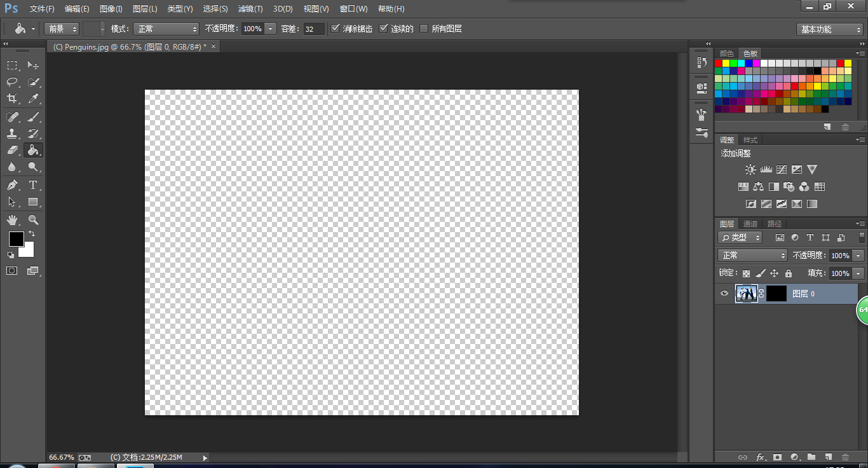This screenshot has height=468, width=868.
Task: Open the 滤镜(T) menu
Action: point(250,9)
